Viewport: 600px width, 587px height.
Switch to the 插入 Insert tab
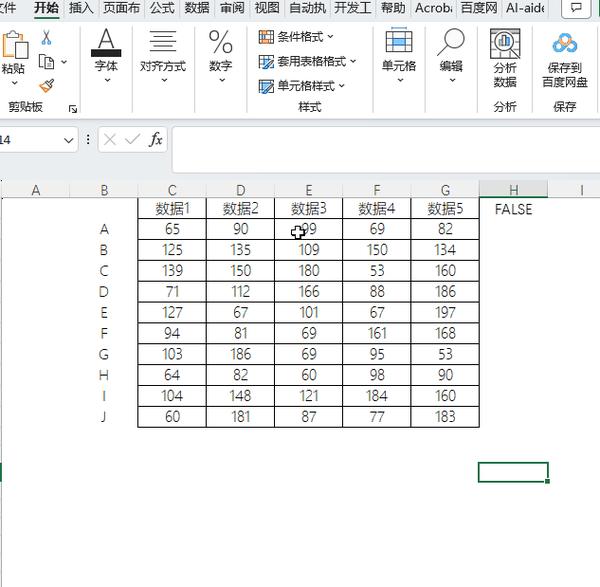(81, 8)
